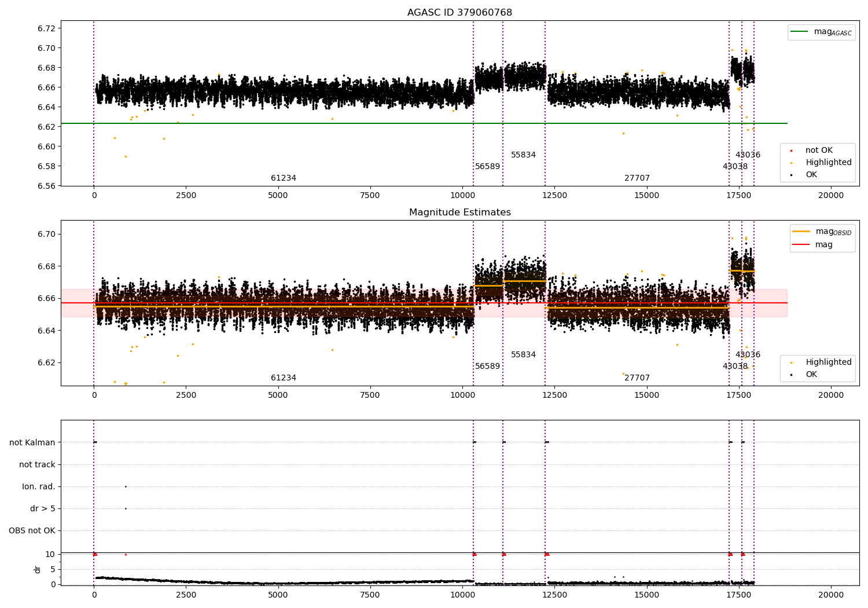Click y-tick 6.72 on the top plot
Screen dimensions: 868x608
pos(46,29)
